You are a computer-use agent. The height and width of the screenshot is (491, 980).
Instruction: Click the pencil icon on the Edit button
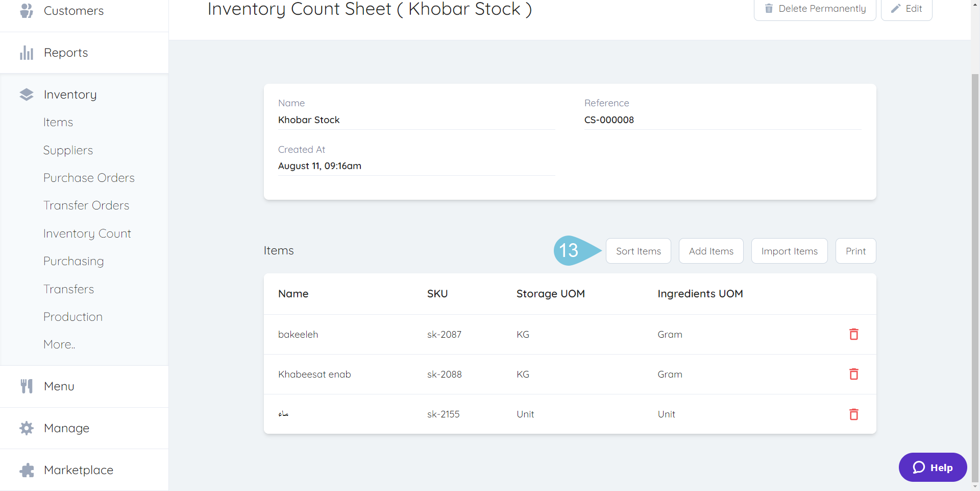point(896,8)
